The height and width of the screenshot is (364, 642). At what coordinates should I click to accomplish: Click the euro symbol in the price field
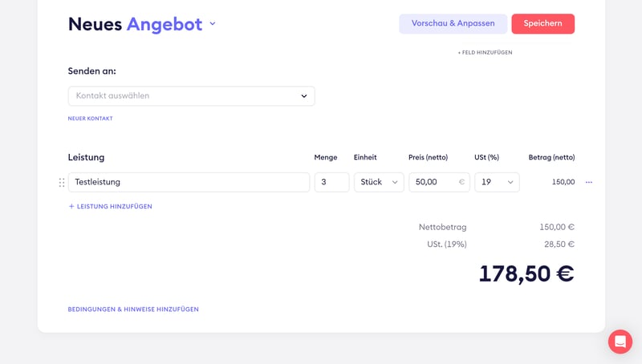pyautogui.click(x=461, y=183)
